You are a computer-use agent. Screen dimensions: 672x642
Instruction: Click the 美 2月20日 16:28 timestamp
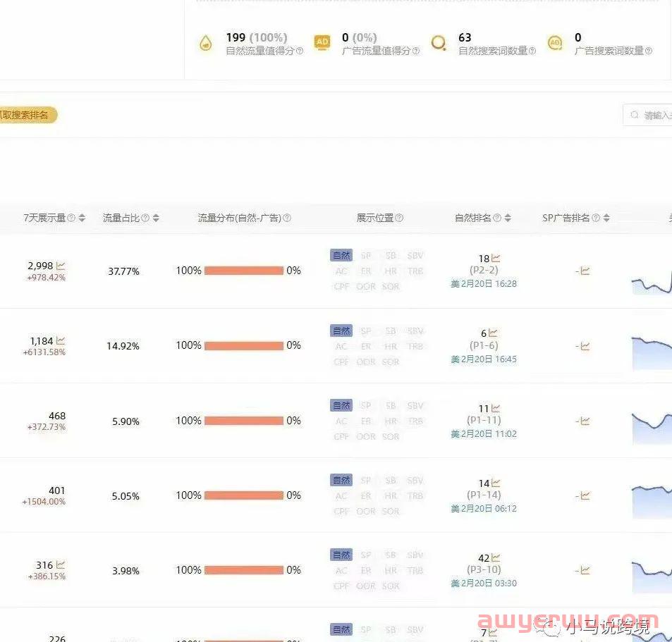(x=484, y=283)
